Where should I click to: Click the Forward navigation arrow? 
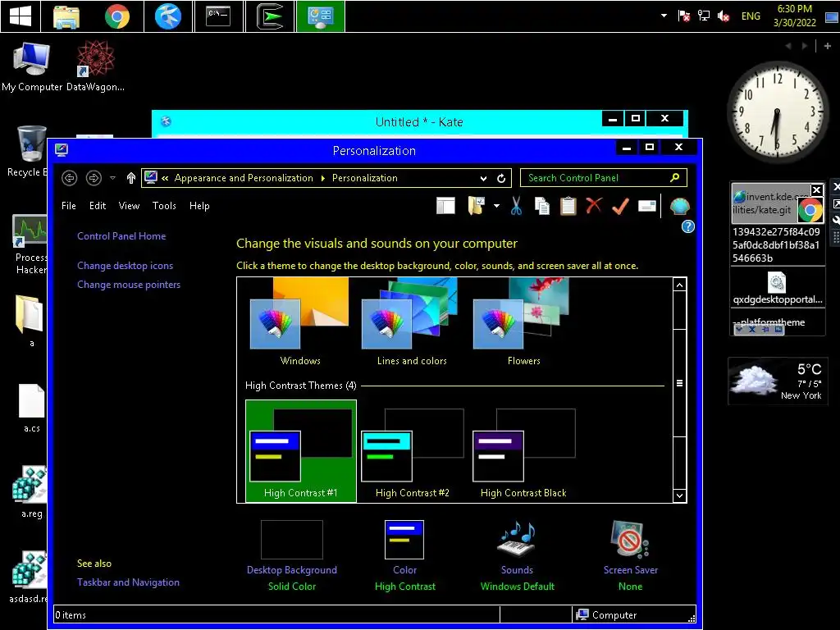[94, 178]
